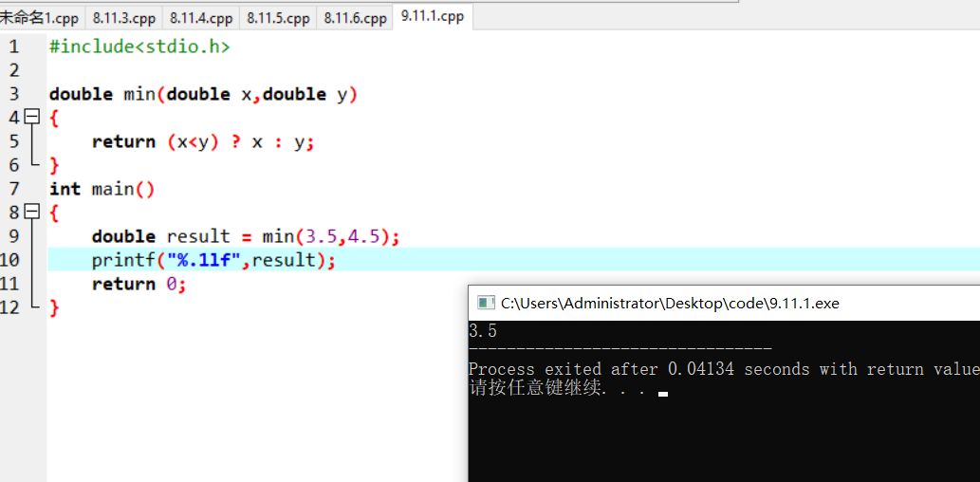The image size is (980, 482).
Task: Click the return (x<y) ? x : y statement
Action: 203,142
